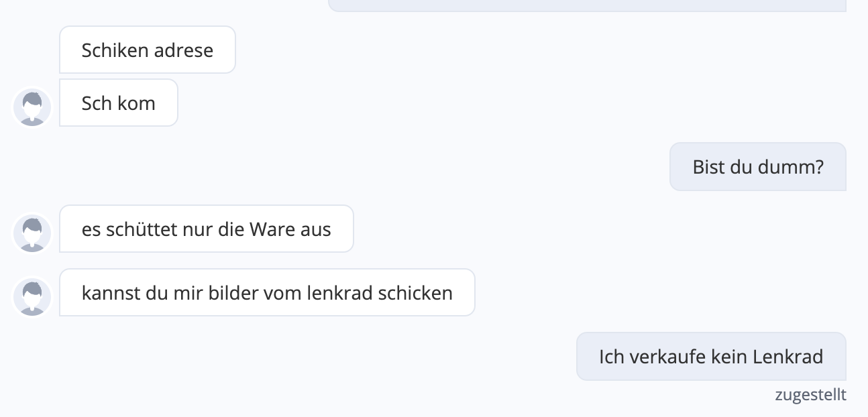Click the word 'Lenkrad' in the sent reply
Image resolution: width=868 pixels, height=417 pixels.
(x=788, y=357)
